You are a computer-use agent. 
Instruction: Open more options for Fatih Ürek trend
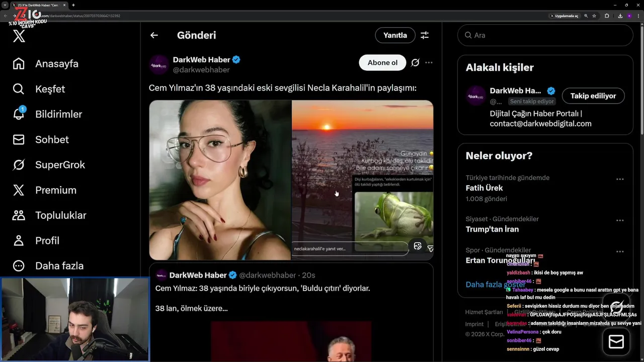pyautogui.click(x=620, y=179)
